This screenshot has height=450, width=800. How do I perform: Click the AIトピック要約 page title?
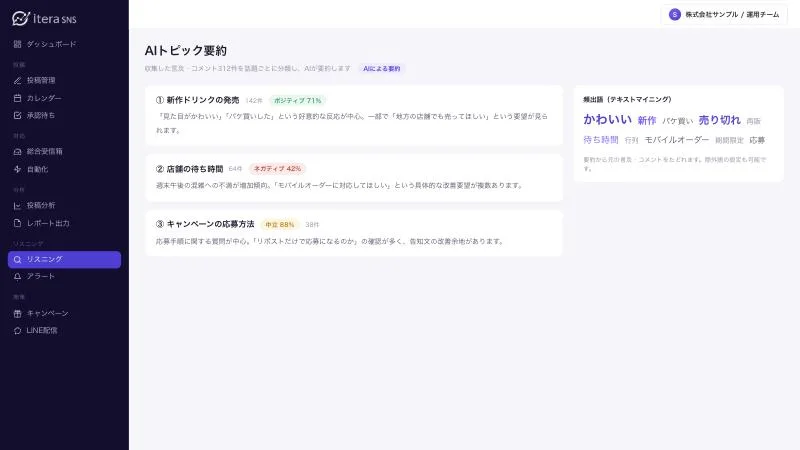[186, 51]
